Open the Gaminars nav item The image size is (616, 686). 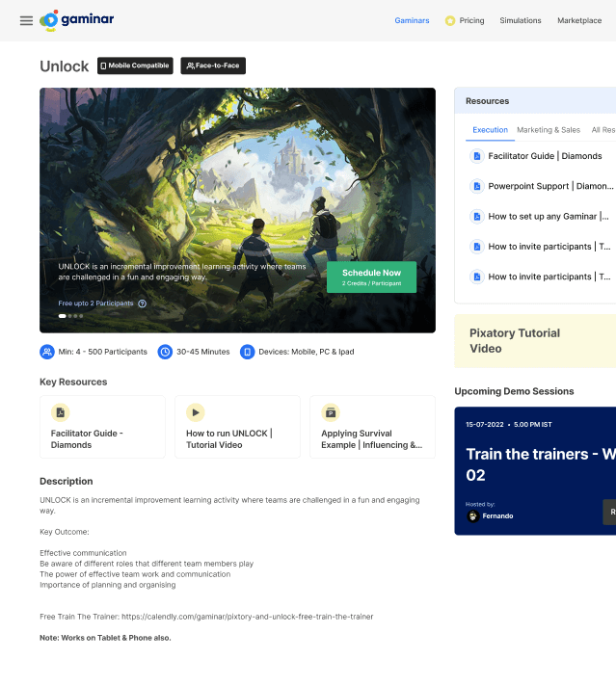click(412, 20)
